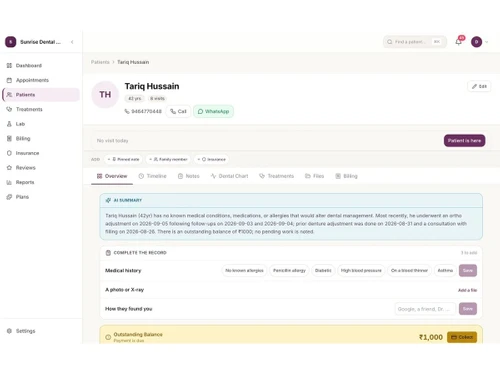Click the Patient is here button
This screenshot has height=375, width=500.
click(464, 141)
